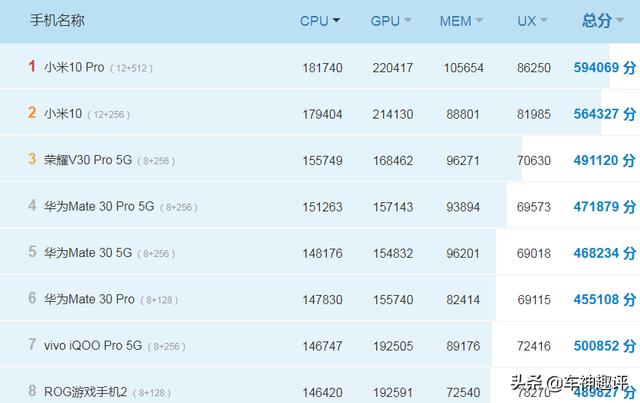The width and height of the screenshot is (640, 403).
Task: Click the orange rank number 2
Action: (32, 113)
